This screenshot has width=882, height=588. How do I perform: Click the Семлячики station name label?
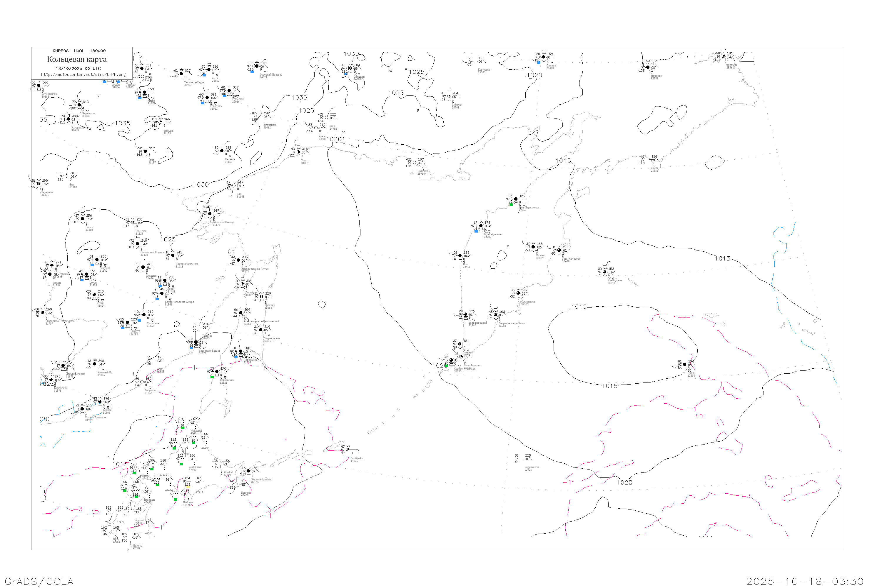pos(528,302)
